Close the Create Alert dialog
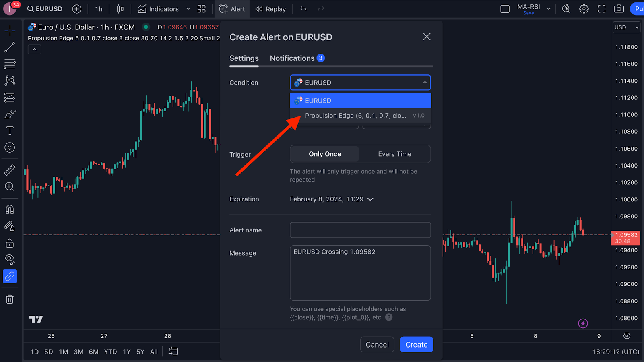This screenshot has height=362, width=644. pos(427,37)
